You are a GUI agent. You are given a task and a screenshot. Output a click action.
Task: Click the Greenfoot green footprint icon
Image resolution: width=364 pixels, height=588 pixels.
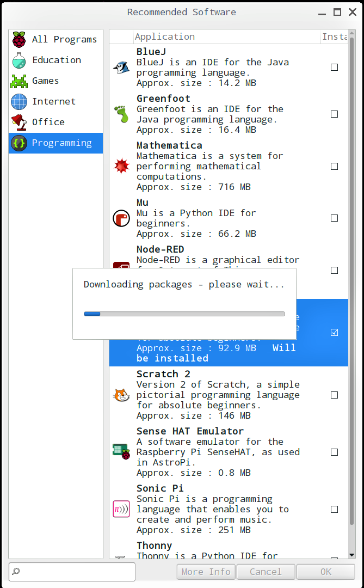121,114
